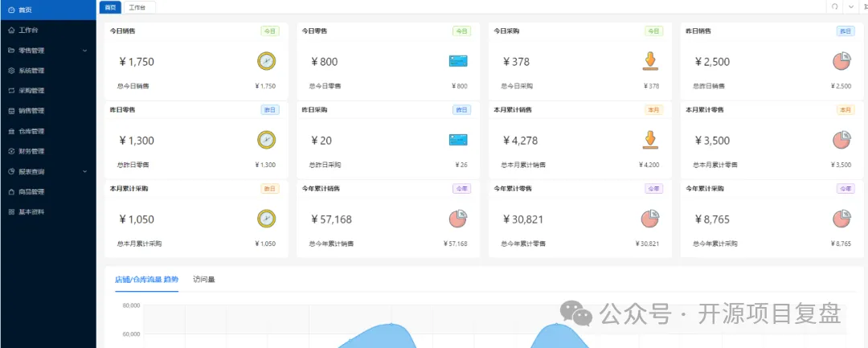Click the 今年 tag on 今年累计零售 card
868x348 pixels.
pos(653,189)
